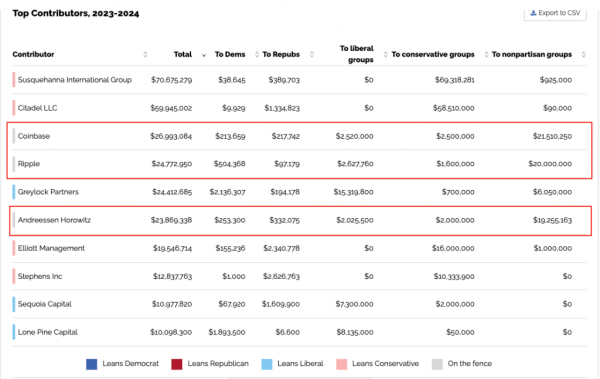Click Stephens Inc total $12,837,763

click(173, 276)
